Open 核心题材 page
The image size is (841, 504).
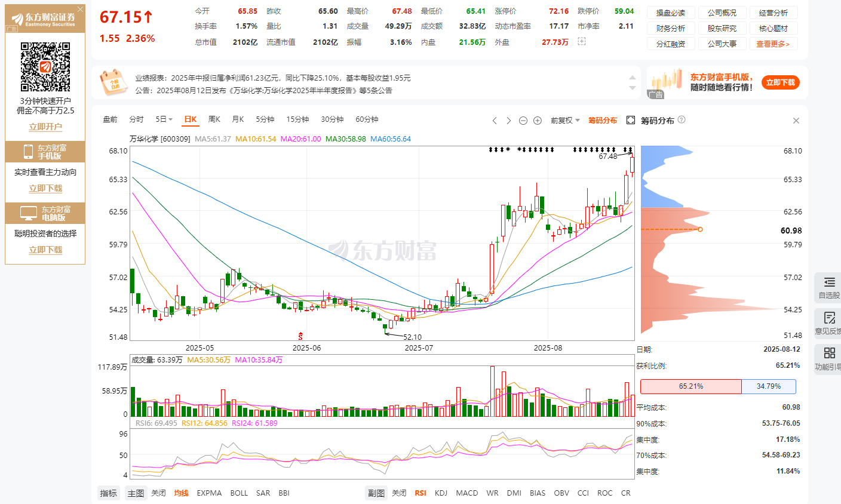pos(774,28)
